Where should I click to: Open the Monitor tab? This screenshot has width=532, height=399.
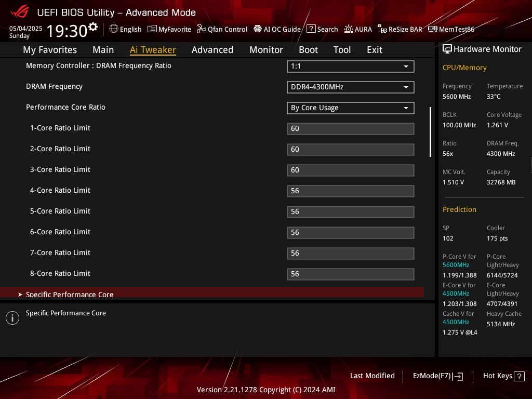266,50
